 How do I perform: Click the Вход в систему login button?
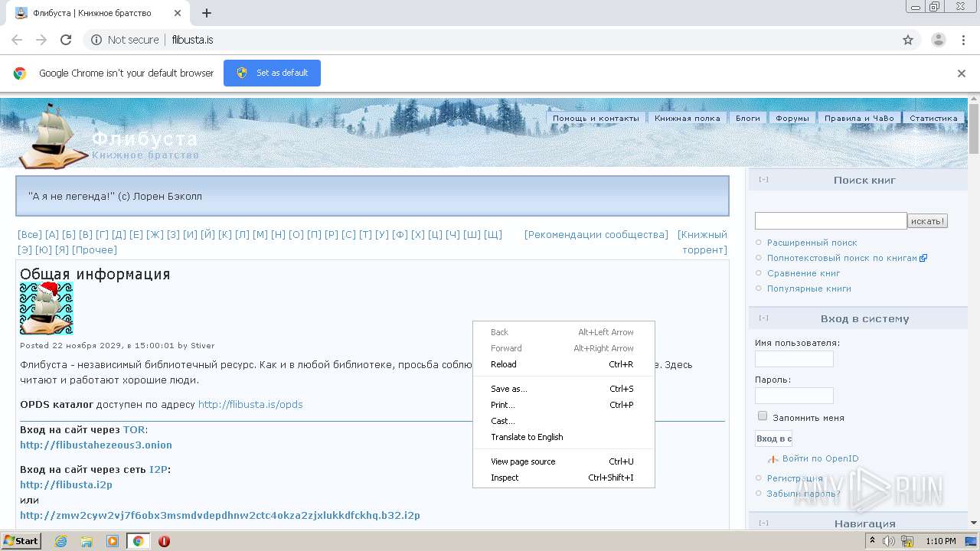click(773, 439)
